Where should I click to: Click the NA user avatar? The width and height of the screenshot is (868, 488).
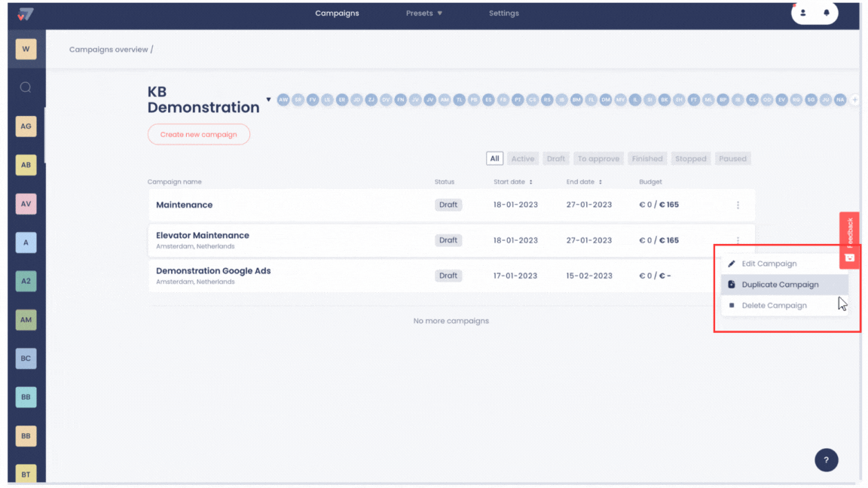[x=840, y=99]
